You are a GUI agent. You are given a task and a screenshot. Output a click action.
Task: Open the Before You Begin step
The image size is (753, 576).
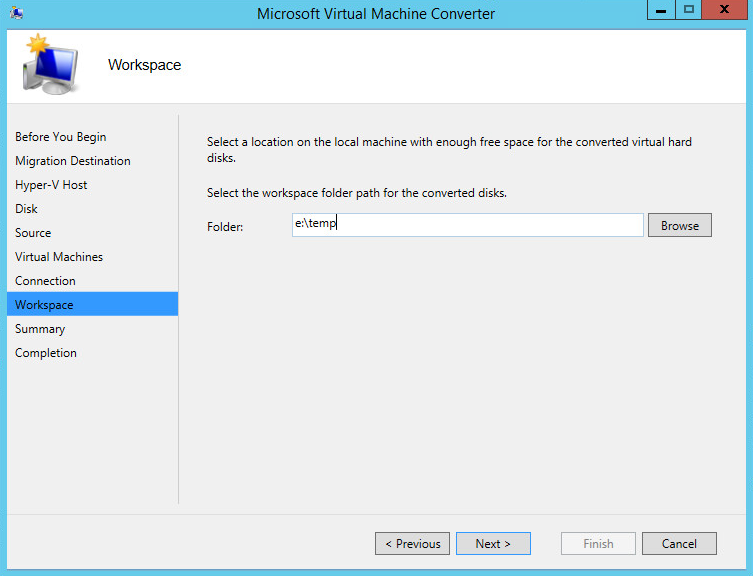click(x=61, y=137)
